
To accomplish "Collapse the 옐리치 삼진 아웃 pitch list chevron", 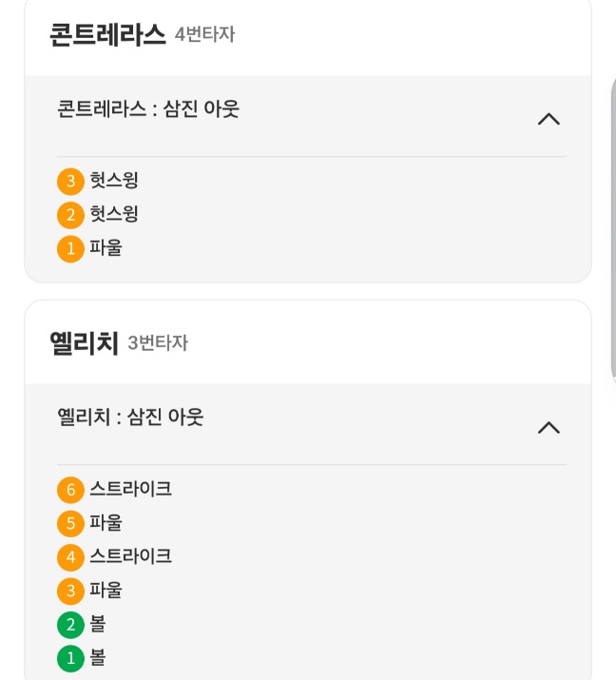I will point(549,428).
